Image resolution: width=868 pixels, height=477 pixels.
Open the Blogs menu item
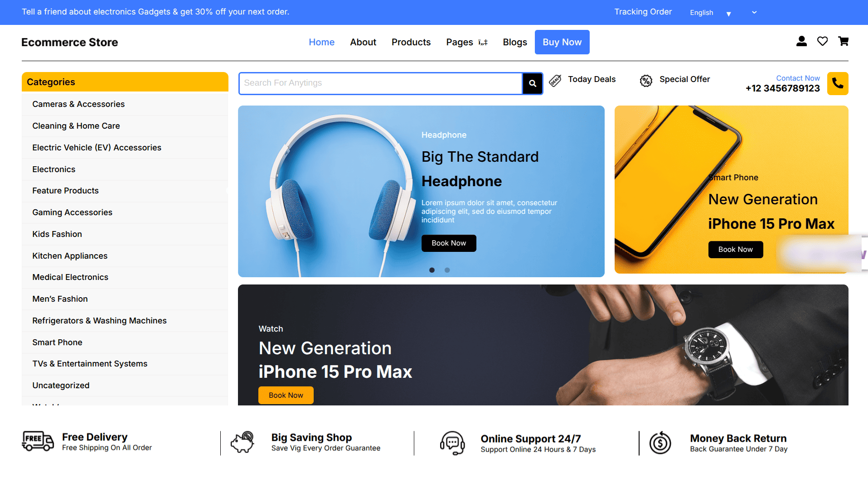pos(515,42)
